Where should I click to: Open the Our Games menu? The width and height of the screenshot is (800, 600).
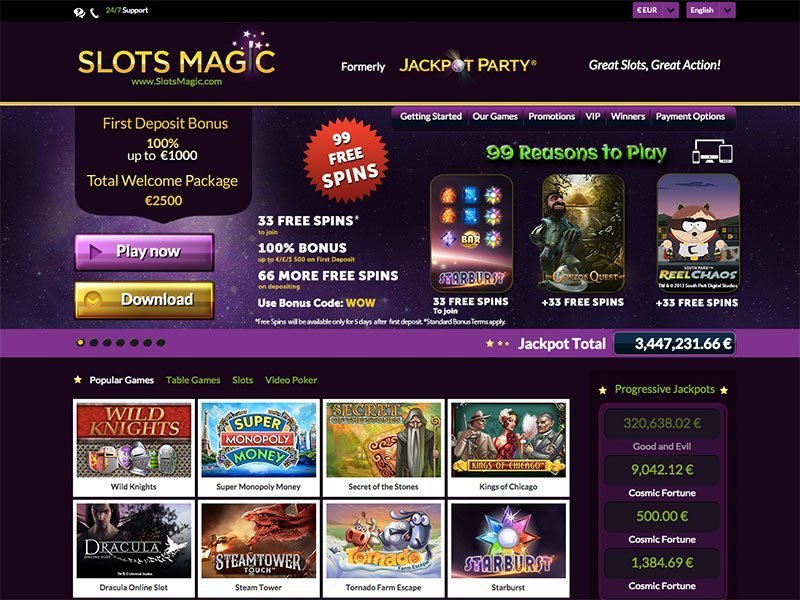click(494, 116)
